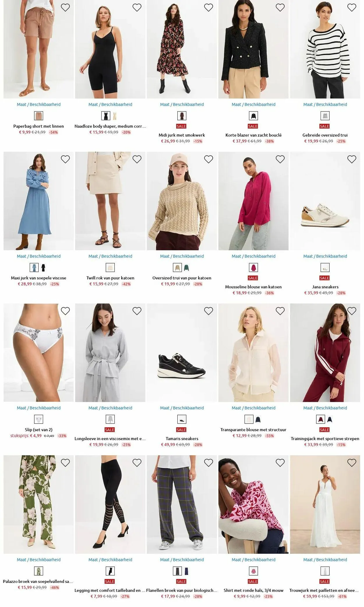Heart the Oversized trui van puur katoen
Image resolution: width=364 pixels, height=607 pixels.
208,159
